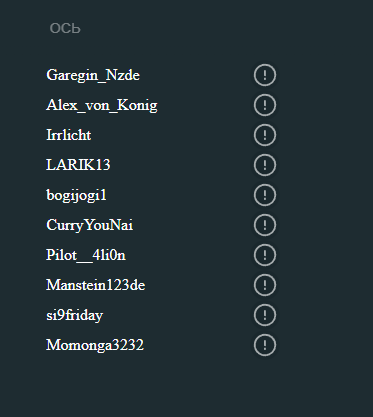Click the exclamation icon next to Pilot__4li0n
Image resolution: width=373 pixels, height=417 pixels.
(x=265, y=255)
